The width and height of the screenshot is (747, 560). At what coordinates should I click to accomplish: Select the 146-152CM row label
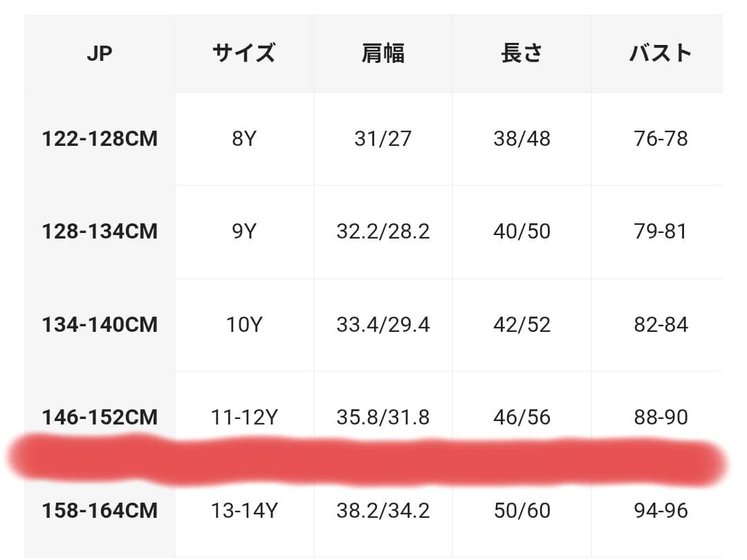tap(100, 418)
